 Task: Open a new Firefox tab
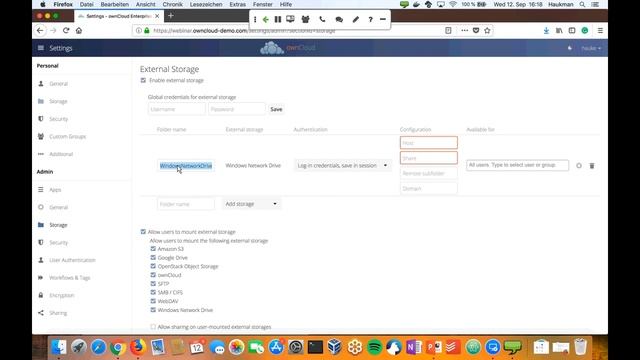click(x=171, y=16)
